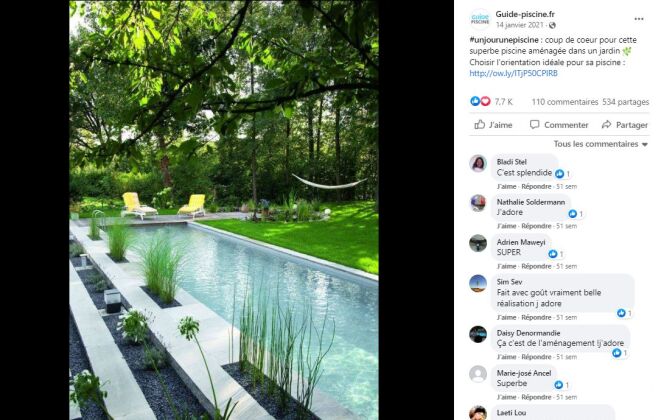664x420 pixels.
Task: Click the pool garden photo
Action: (224, 210)
